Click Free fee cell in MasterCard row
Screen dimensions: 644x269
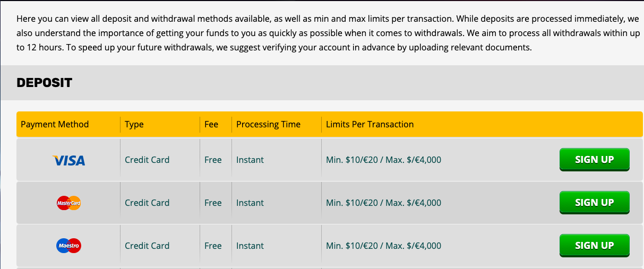(213, 203)
